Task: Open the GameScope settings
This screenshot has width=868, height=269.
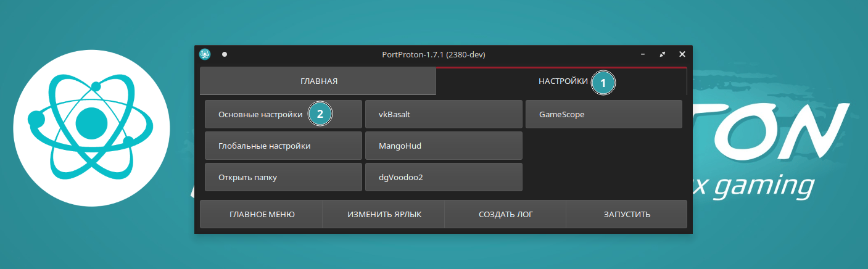Action: (x=603, y=114)
